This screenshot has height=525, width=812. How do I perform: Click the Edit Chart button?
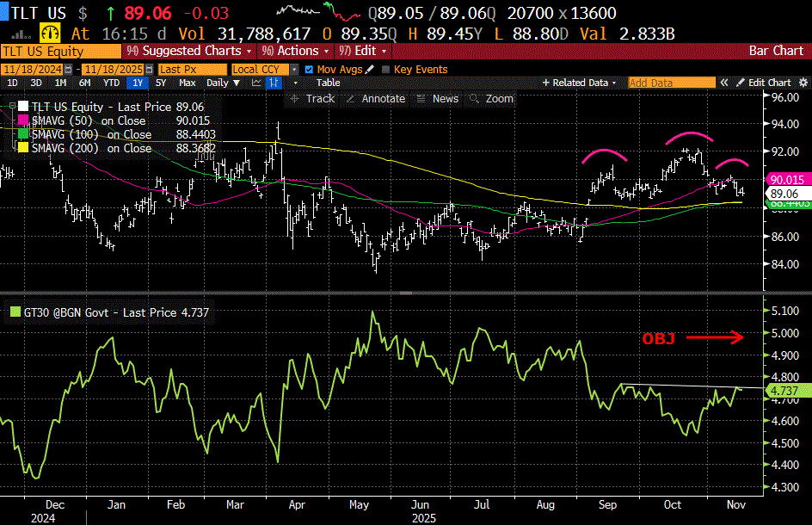[x=764, y=83]
